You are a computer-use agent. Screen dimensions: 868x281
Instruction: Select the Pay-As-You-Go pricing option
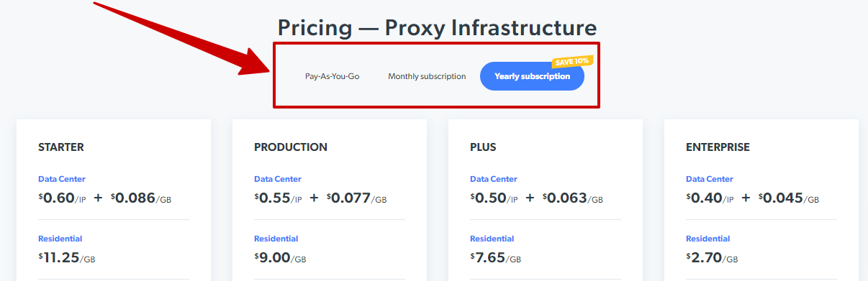click(x=332, y=76)
